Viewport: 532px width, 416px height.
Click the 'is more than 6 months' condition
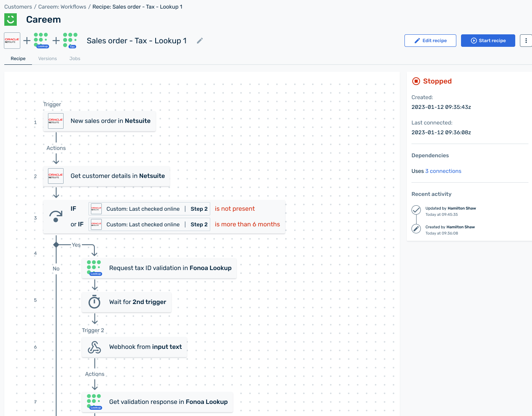(x=247, y=224)
